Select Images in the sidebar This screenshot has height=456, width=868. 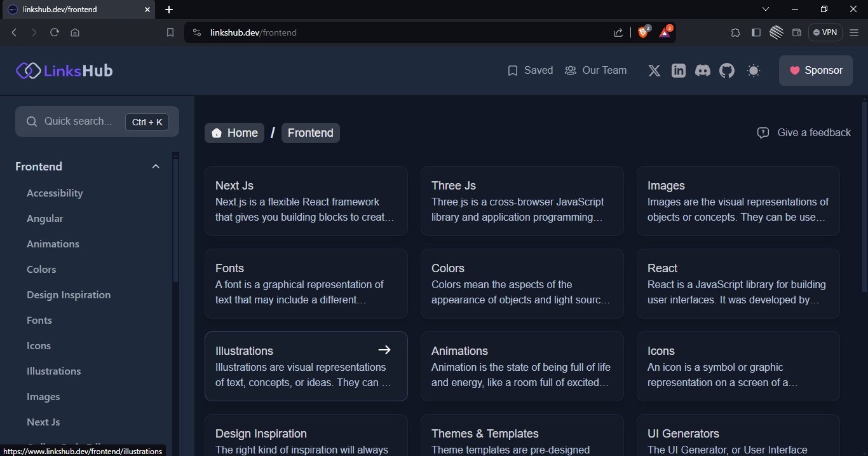[43, 396]
